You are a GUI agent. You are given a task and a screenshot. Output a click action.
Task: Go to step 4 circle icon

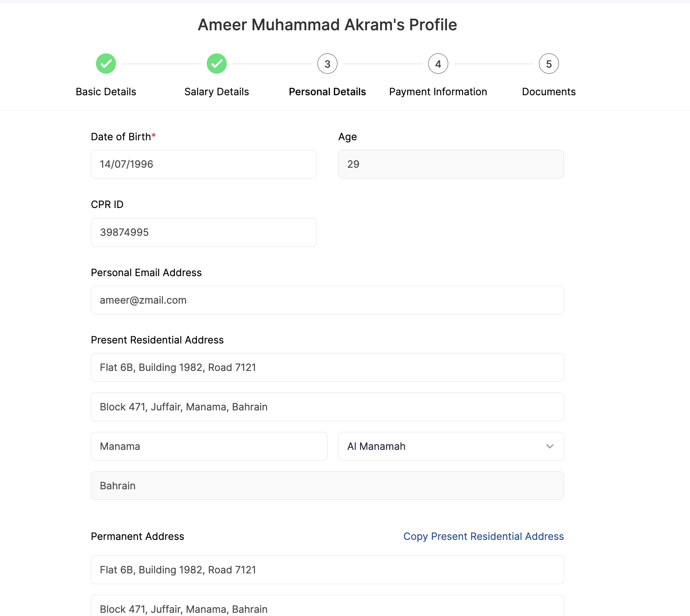[438, 64]
